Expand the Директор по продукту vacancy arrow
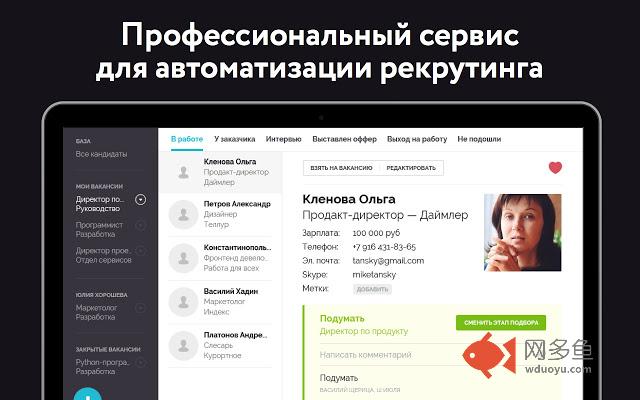This screenshot has height=400, width=640. pos(141,199)
